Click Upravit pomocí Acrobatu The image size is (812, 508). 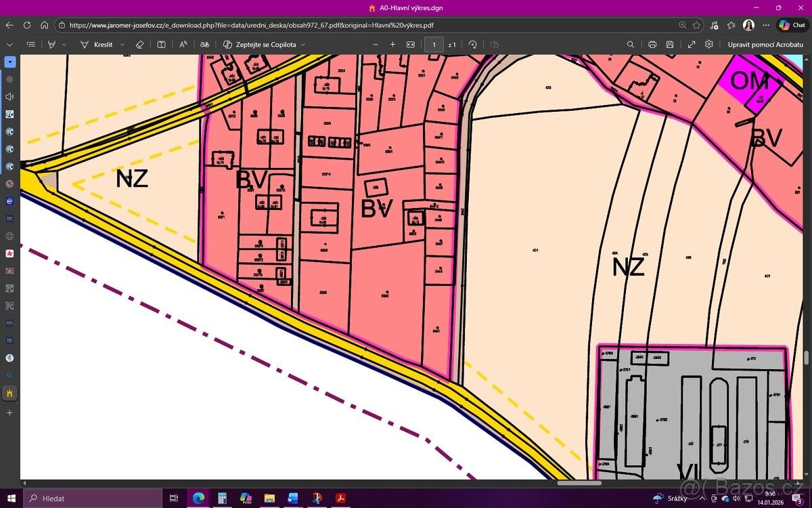pyautogui.click(x=765, y=45)
